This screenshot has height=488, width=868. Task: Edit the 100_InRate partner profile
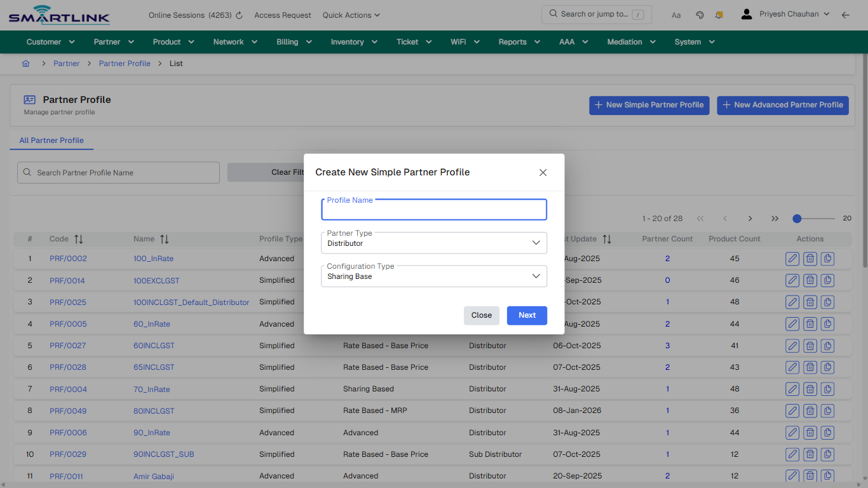click(792, 259)
